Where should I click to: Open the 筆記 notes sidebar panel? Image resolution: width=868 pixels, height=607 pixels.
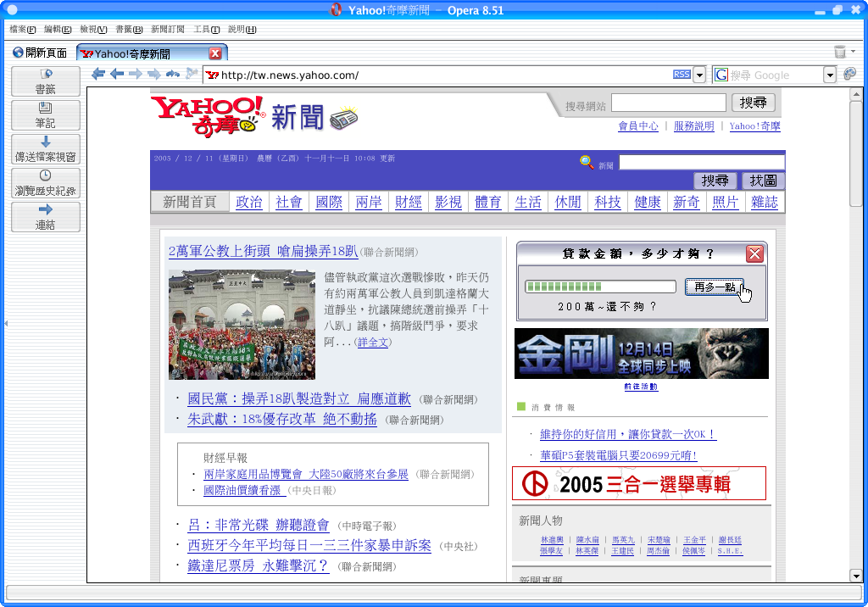[x=46, y=115]
